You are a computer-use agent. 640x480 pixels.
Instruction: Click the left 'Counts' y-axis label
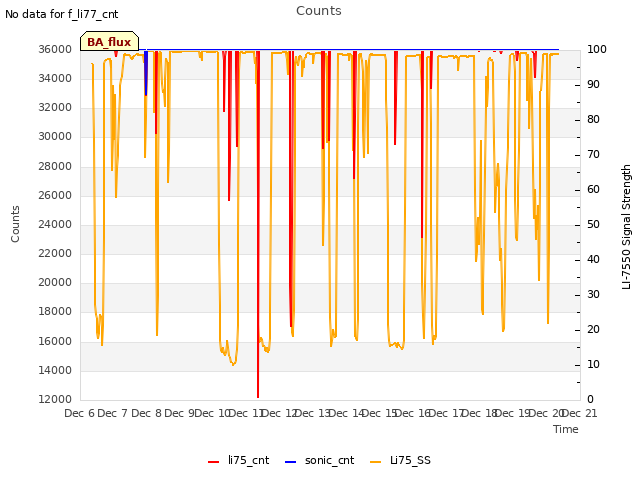[15, 224]
